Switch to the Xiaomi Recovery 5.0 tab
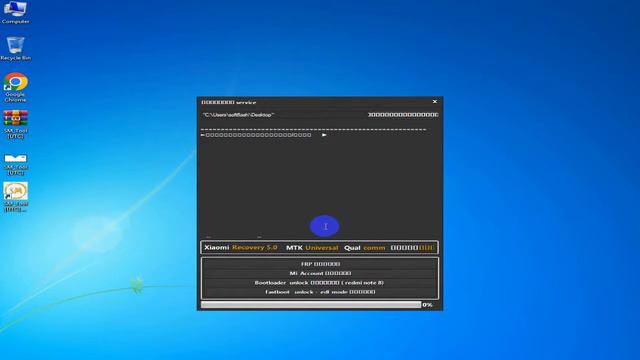 [241, 248]
